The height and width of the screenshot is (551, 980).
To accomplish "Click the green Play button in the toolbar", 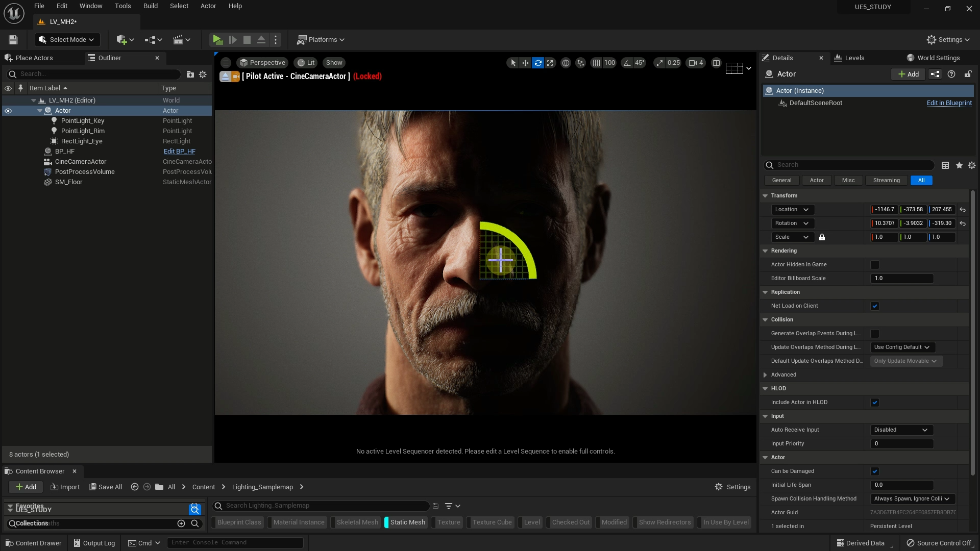I will pyautogui.click(x=217, y=40).
